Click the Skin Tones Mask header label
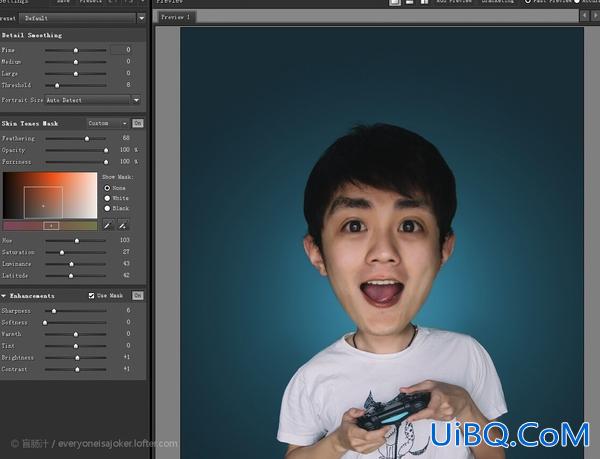 coord(30,124)
